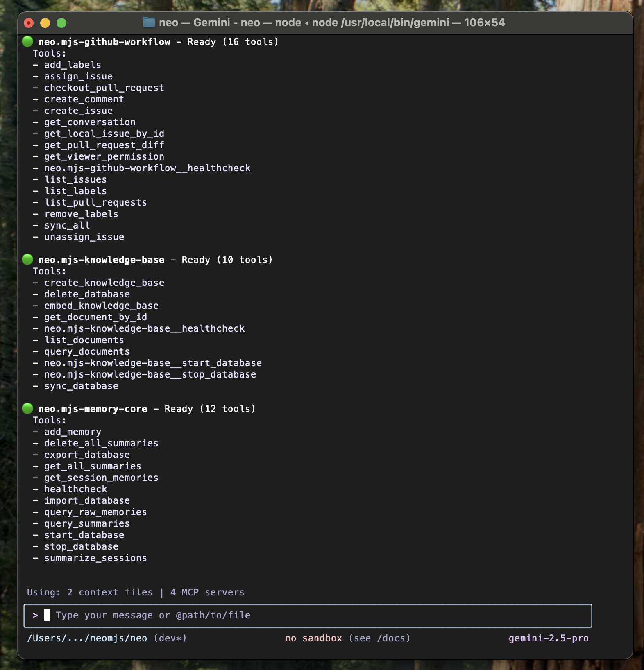Click the window title text in title bar

(332, 23)
